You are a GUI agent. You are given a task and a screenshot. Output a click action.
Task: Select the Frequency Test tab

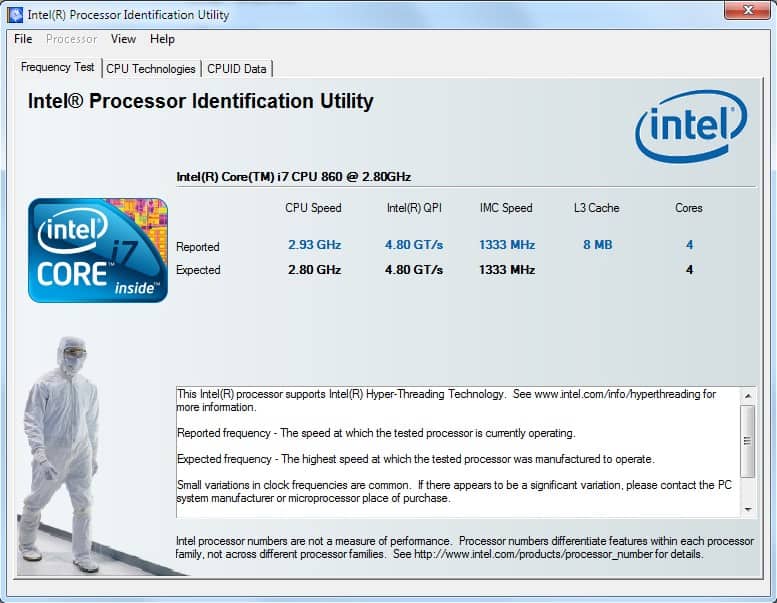pos(57,67)
